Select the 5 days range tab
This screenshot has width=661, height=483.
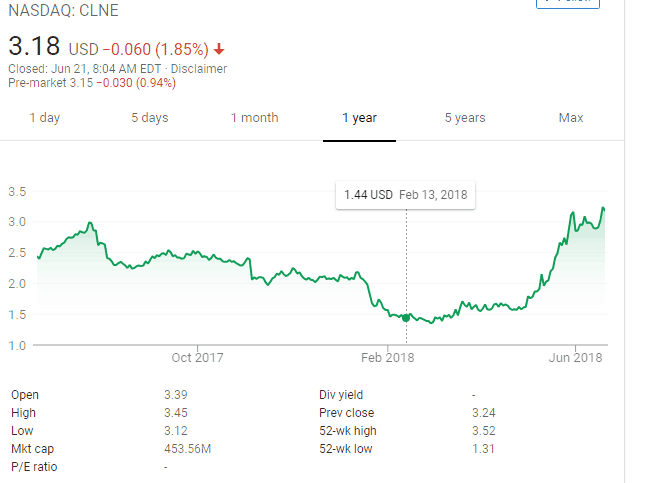pos(149,118)
